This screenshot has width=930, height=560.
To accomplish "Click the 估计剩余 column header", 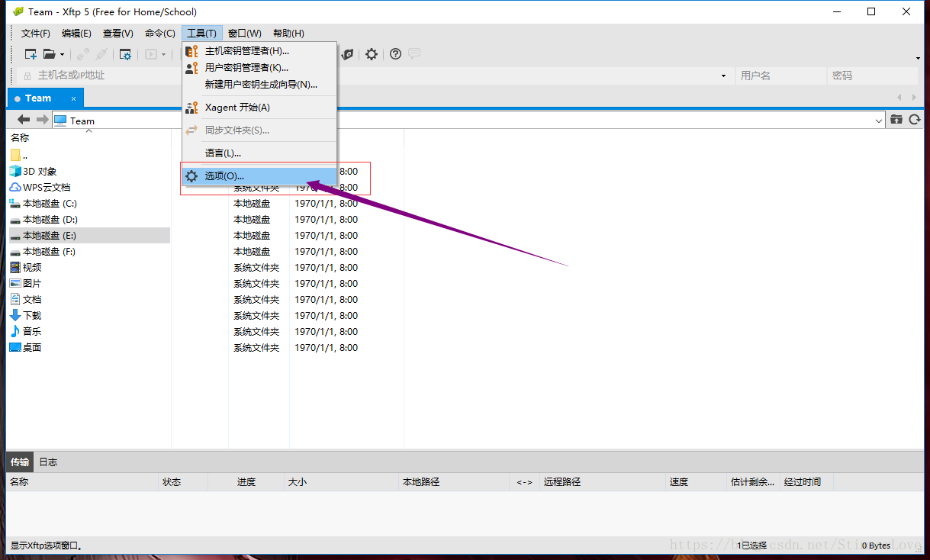I will click(754, 482).
